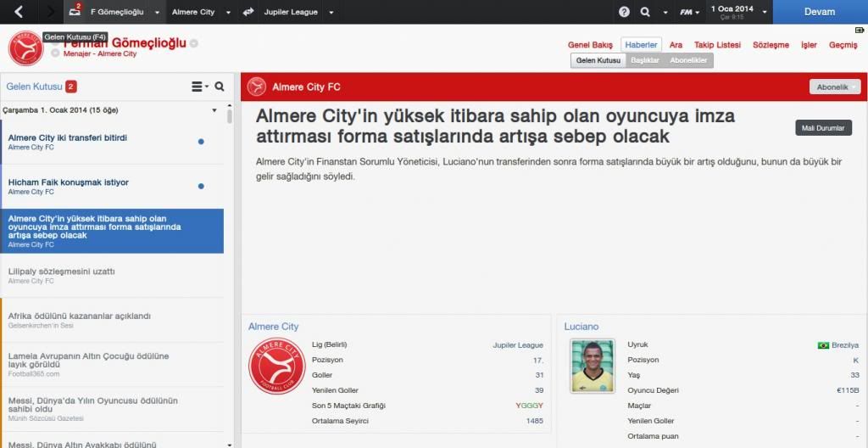
Task: Click the small icon after manager name
Action: pos(194,43)
